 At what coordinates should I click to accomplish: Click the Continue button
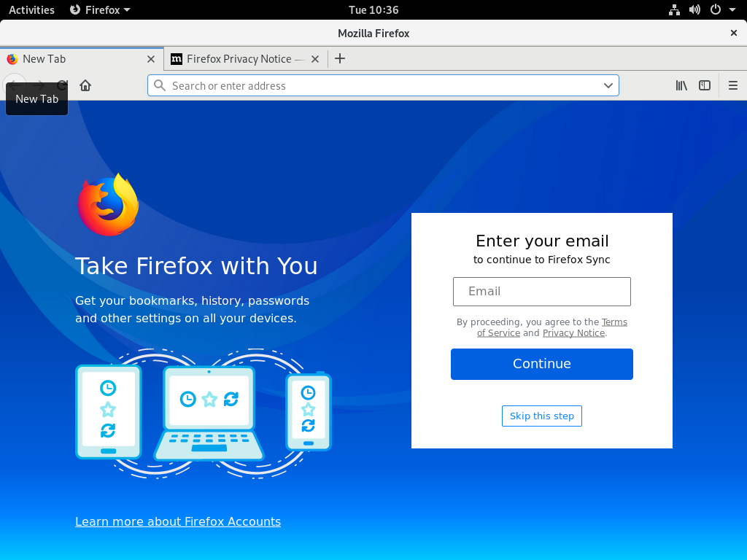tap(542, 364)
